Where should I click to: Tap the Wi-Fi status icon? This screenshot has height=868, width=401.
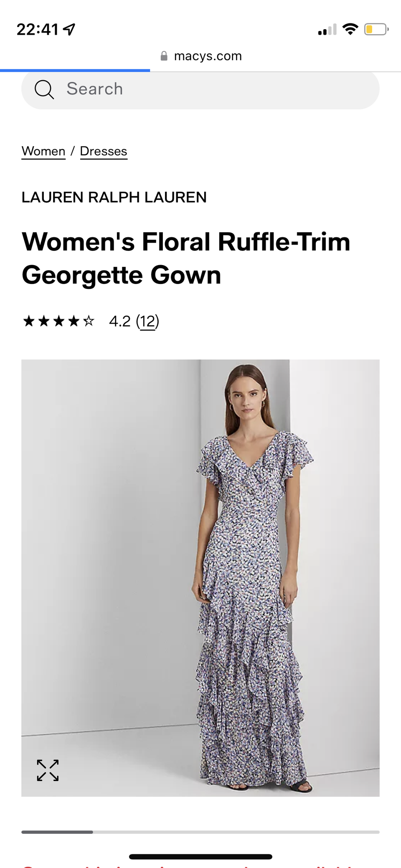click(x=350, y=29)
